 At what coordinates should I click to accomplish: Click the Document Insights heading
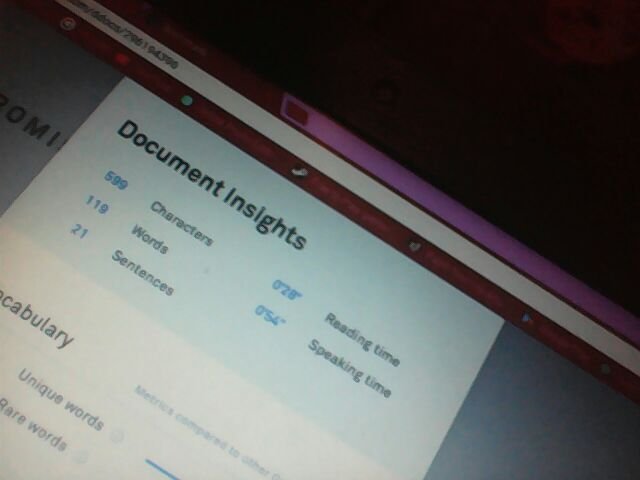coord(211,184)
